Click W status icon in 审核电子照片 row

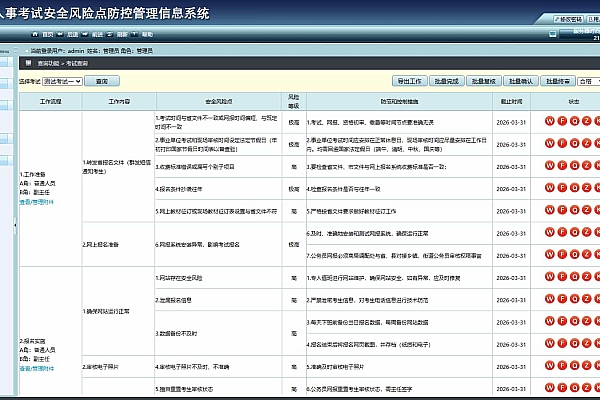(x=549, y=366)
